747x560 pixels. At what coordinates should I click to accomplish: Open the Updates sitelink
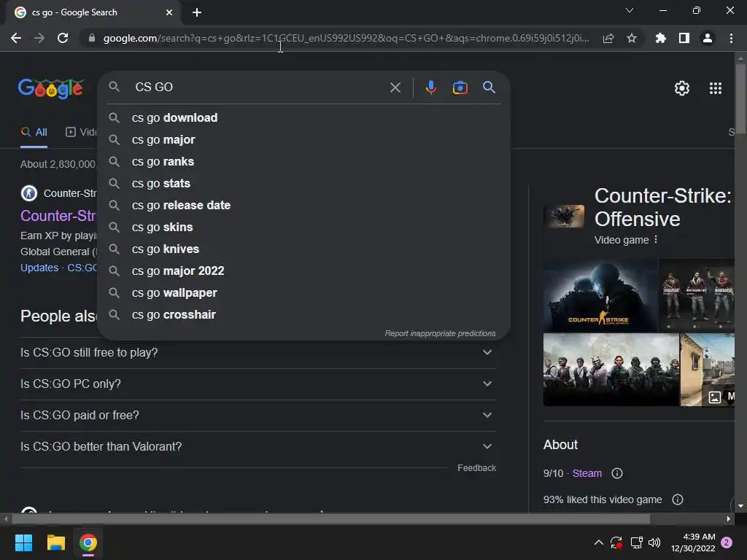click(39, 268)
